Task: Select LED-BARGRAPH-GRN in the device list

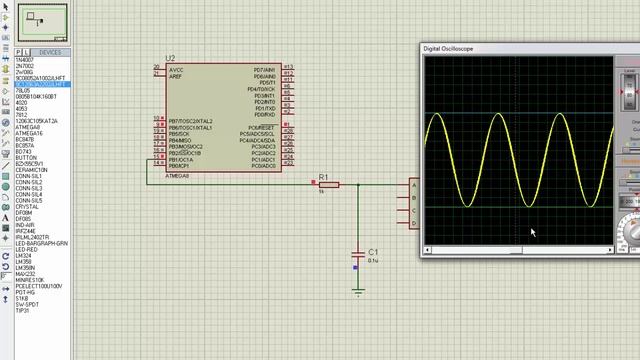Action: click(42, 243)
